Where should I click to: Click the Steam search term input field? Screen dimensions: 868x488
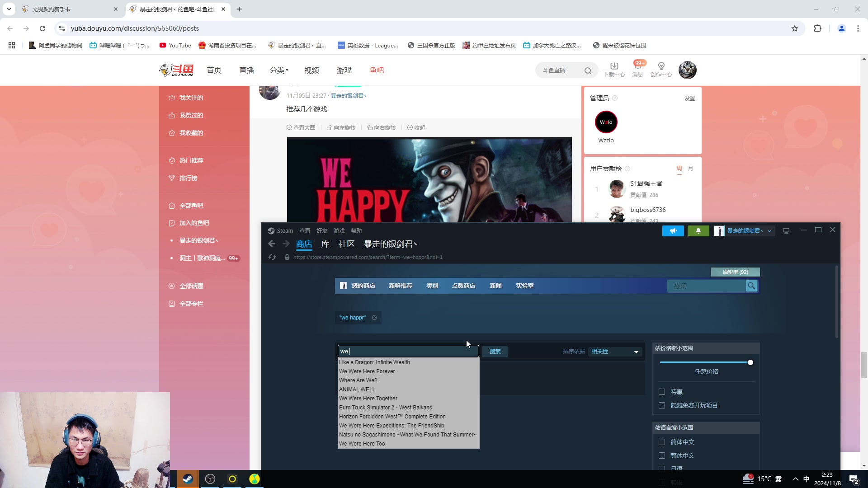(x=408, y=352)
